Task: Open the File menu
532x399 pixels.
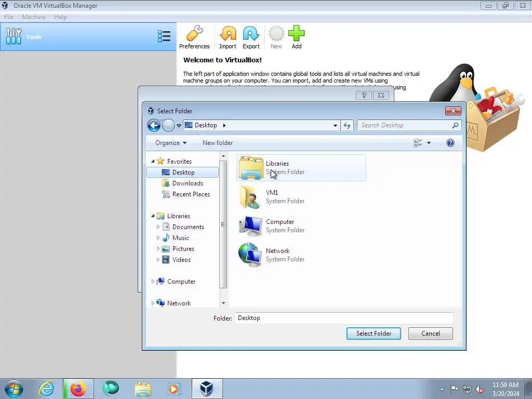Action: pyautogui.click(x=9, y=17)
